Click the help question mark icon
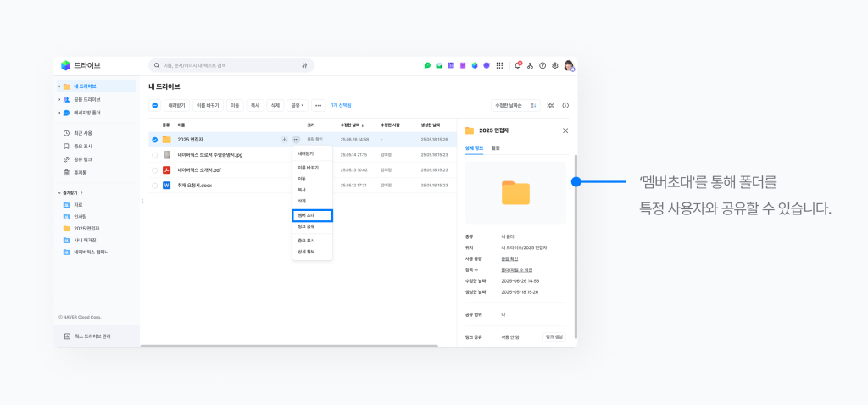The width and height of the screenshot is (868, 405). coord(542,65)
